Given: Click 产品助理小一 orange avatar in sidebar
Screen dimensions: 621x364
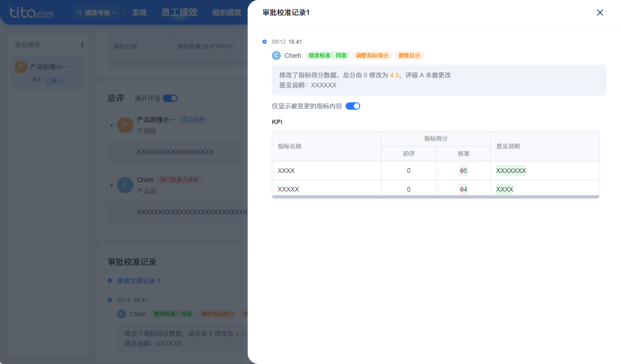Looking at the screenshot, I should pos(21,67).
